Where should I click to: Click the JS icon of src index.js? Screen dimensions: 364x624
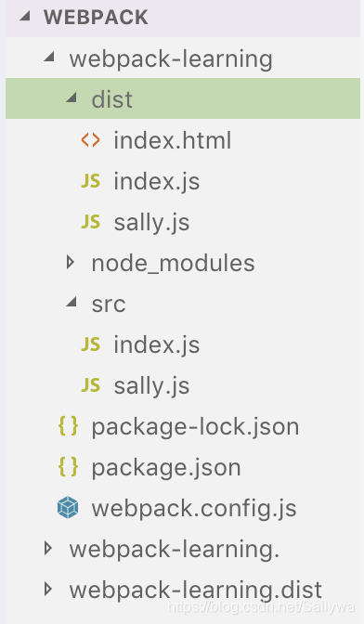coord(91,344)
